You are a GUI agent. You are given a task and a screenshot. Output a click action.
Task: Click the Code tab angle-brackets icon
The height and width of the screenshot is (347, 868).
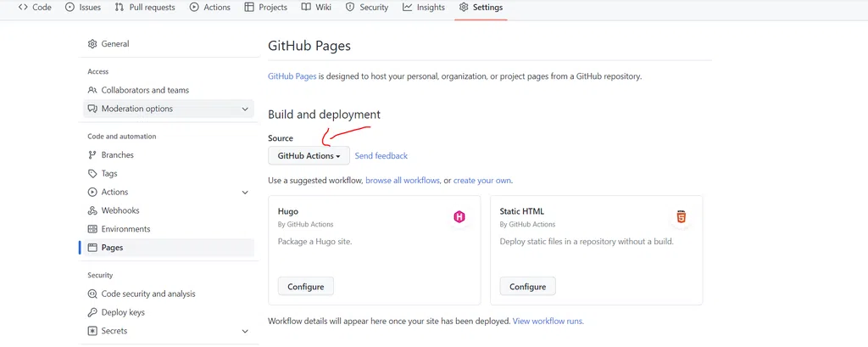point(23,7)
